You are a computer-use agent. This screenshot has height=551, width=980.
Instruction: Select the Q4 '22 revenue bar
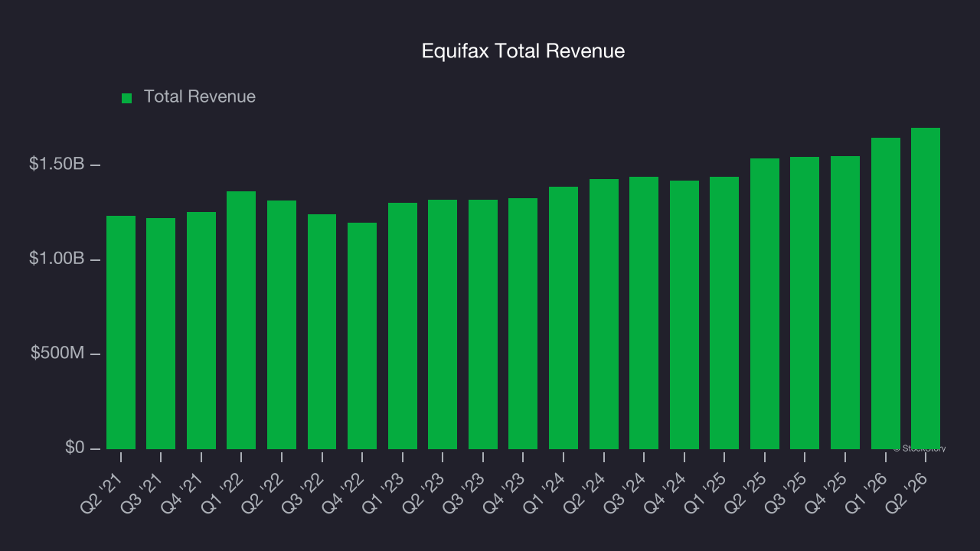(362, 336)
